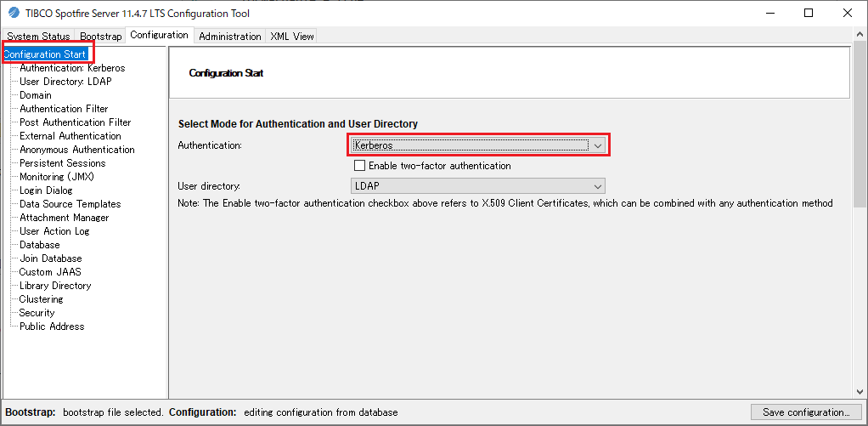Select External Authentication in tree
This screenshot has width=868, height=426.
pos(70,136)
